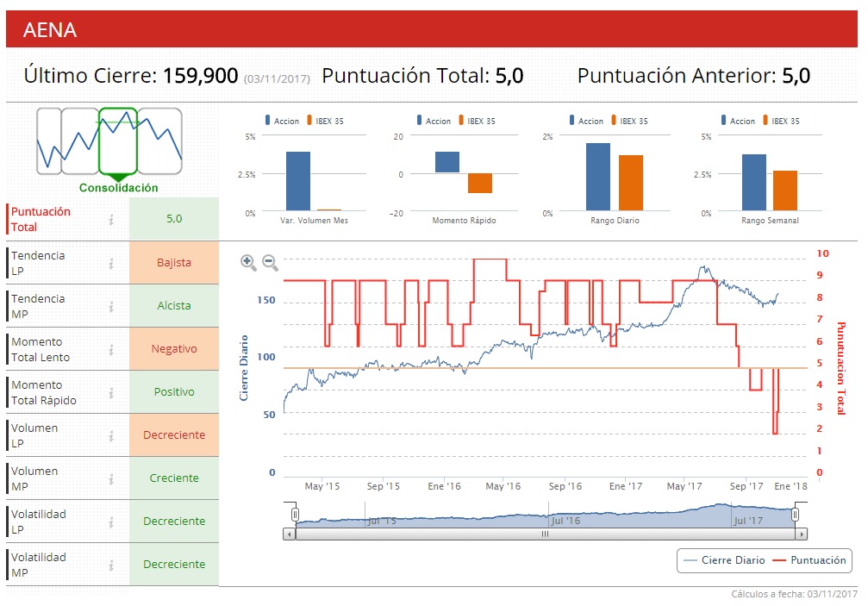Zoom in on the price chart
This screenshot has width=868, height=606.
point(248,262)
